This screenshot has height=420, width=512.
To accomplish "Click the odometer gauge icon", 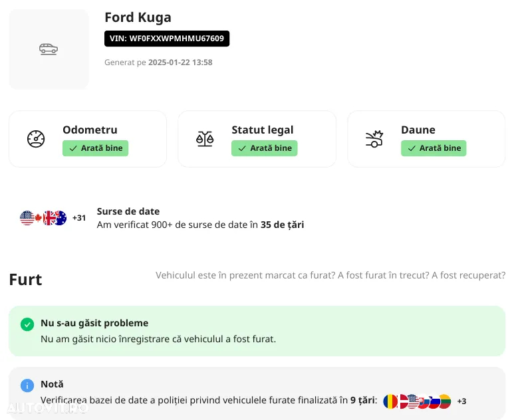I will pos(36,139).
